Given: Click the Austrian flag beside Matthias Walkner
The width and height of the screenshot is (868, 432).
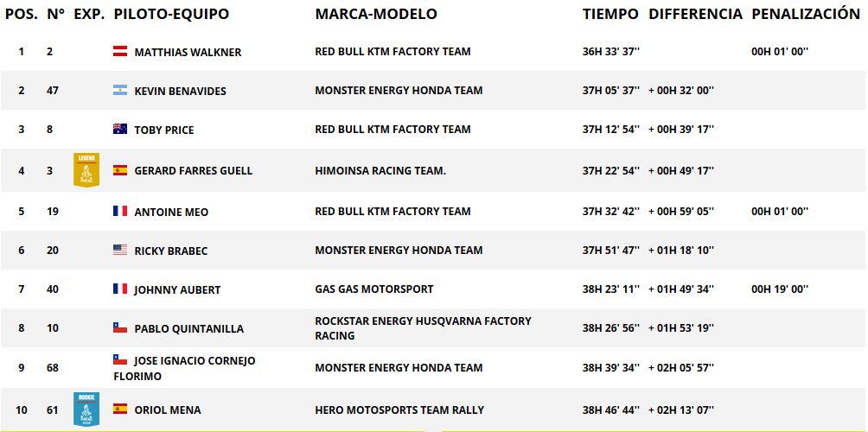Looking at the screenshot, I should click(x=120, y=51).
